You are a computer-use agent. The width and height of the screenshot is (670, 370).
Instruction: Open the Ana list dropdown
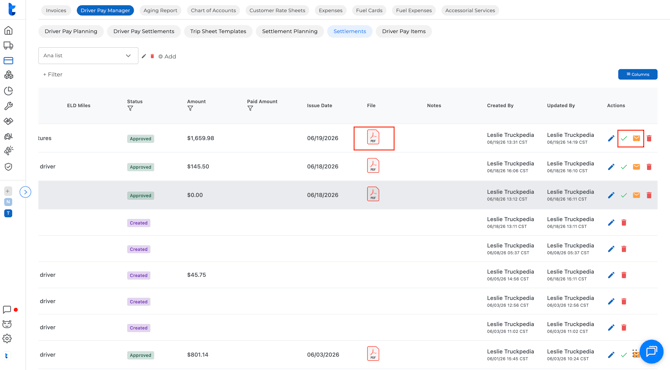click(88, 56)
